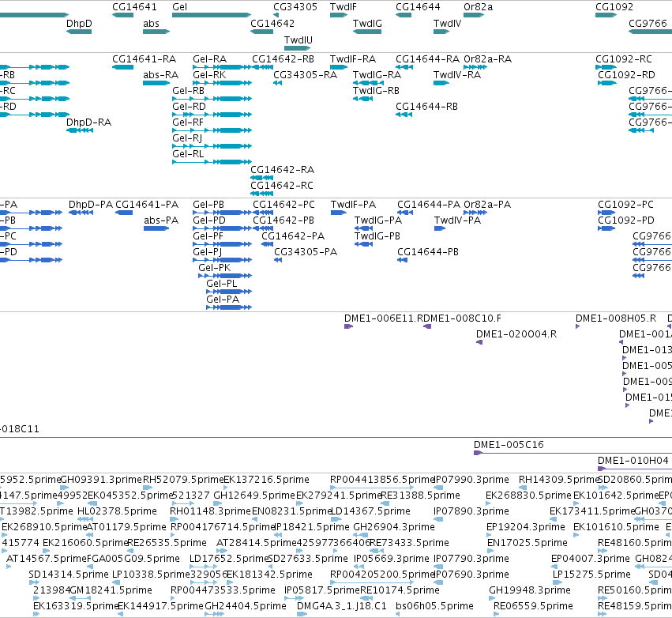Open the CG34305-RA transcript label
This screenshot has height=618, width=672.
(x=305, y=74)
